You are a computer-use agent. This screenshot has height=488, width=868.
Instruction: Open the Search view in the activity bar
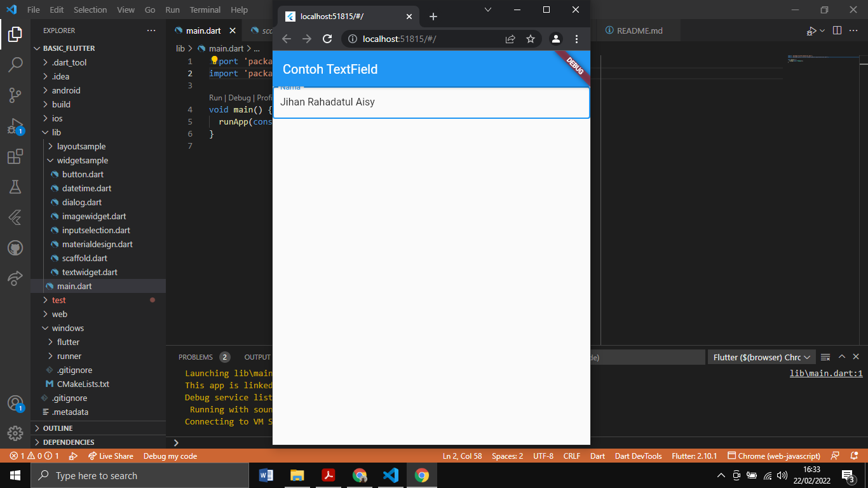(x=15, y=64)
